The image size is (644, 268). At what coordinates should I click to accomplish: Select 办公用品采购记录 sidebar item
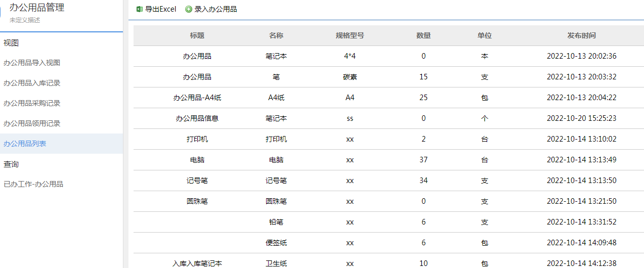[32, 103]
